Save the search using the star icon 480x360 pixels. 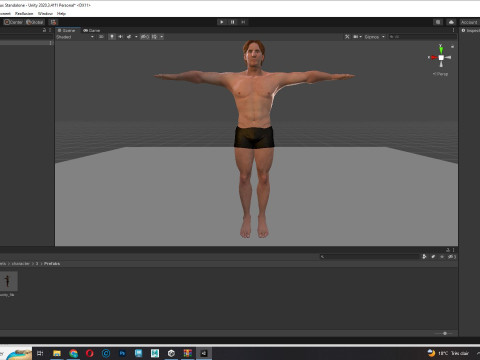[442, 256]
